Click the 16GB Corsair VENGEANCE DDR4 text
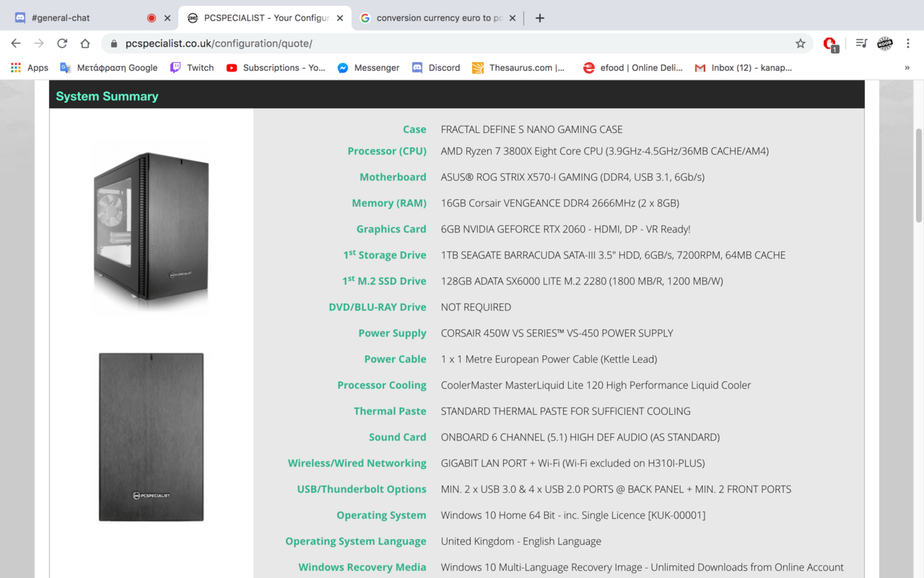Screen dimensions: 924x578 560,203
